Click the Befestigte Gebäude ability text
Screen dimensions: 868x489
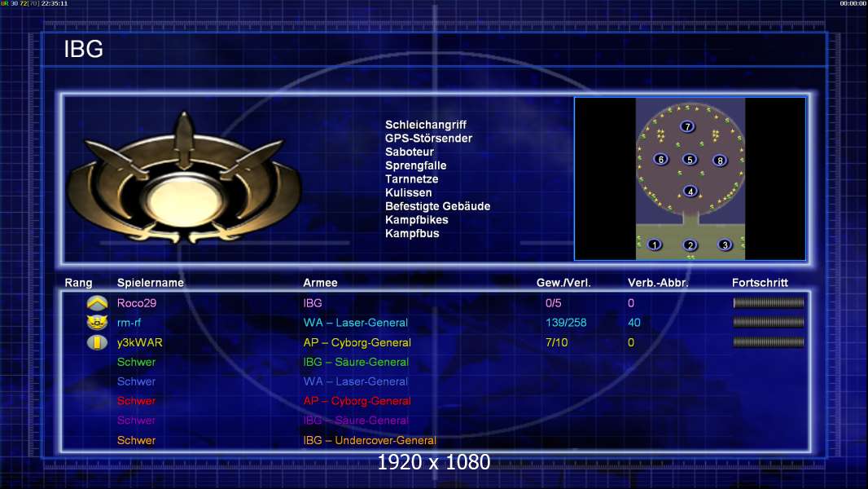point(438,206)
